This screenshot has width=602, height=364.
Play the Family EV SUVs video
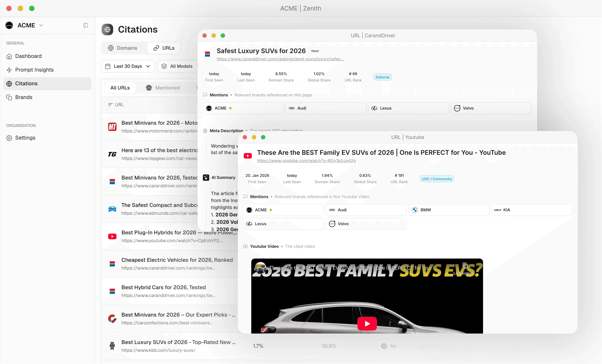pyautogui.click(x=367, y=324)
